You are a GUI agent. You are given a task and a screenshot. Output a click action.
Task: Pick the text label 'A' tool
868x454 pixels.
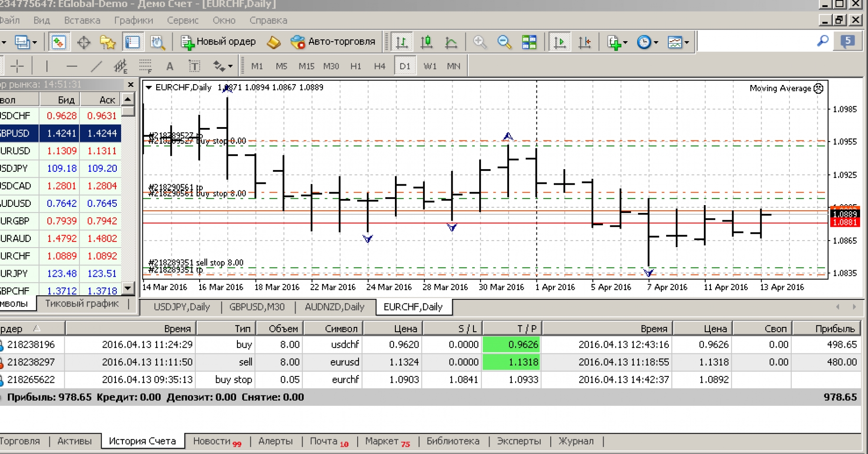click(x=170, y=66)
